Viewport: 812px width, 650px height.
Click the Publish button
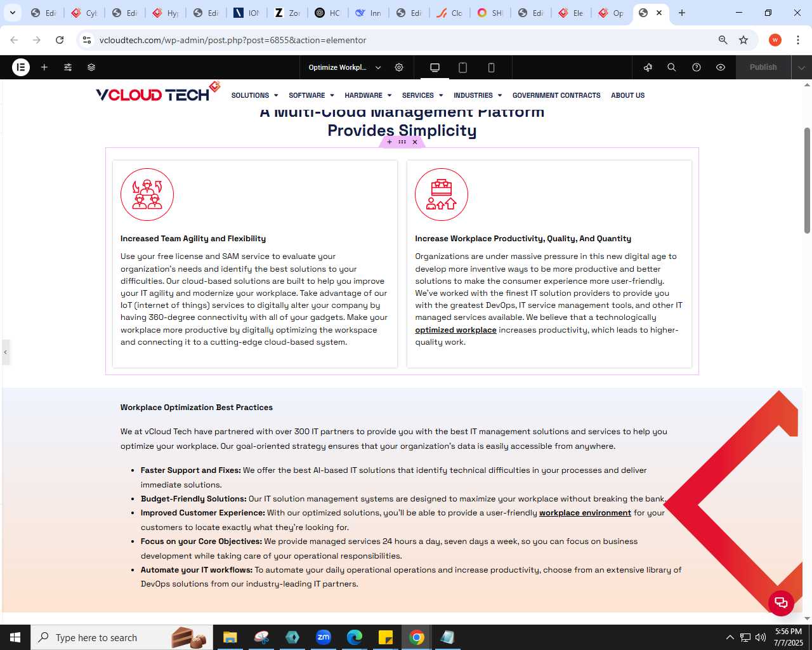[763, 67]
